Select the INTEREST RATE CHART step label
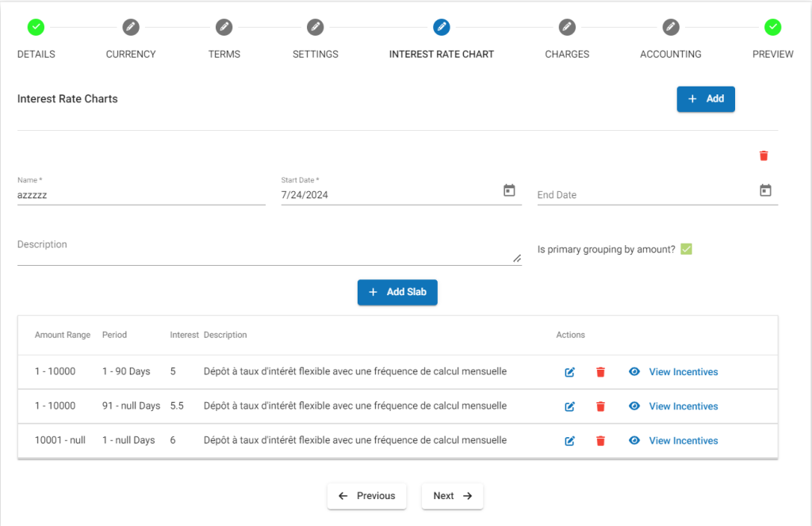812x526 pixels. 442,54
